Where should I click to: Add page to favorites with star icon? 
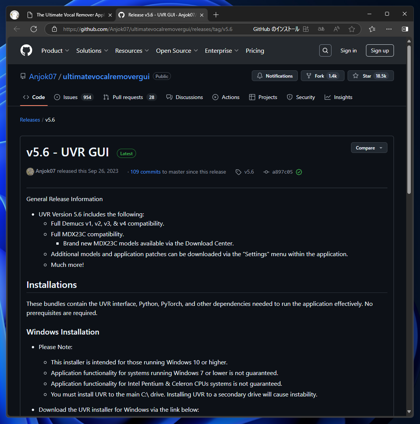(x=352, y=29)
